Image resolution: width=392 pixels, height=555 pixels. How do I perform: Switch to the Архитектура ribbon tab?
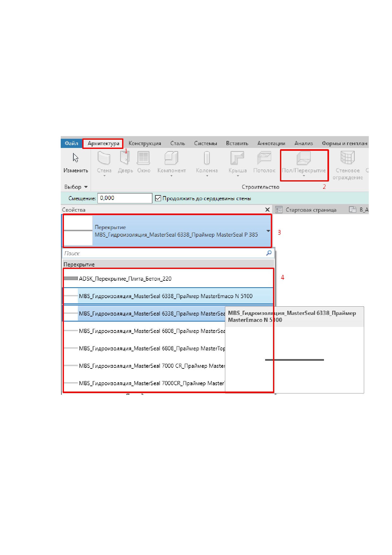coord(103,143)
